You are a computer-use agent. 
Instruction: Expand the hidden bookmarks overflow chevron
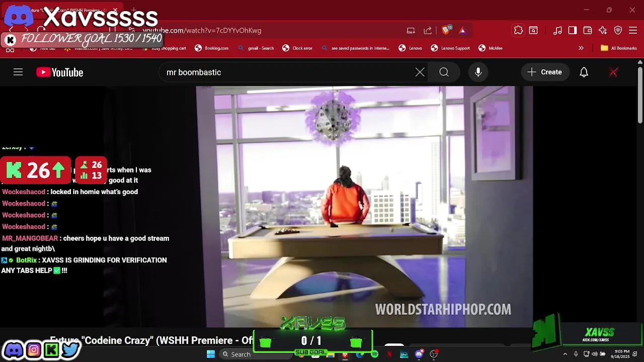click(581, 48)
